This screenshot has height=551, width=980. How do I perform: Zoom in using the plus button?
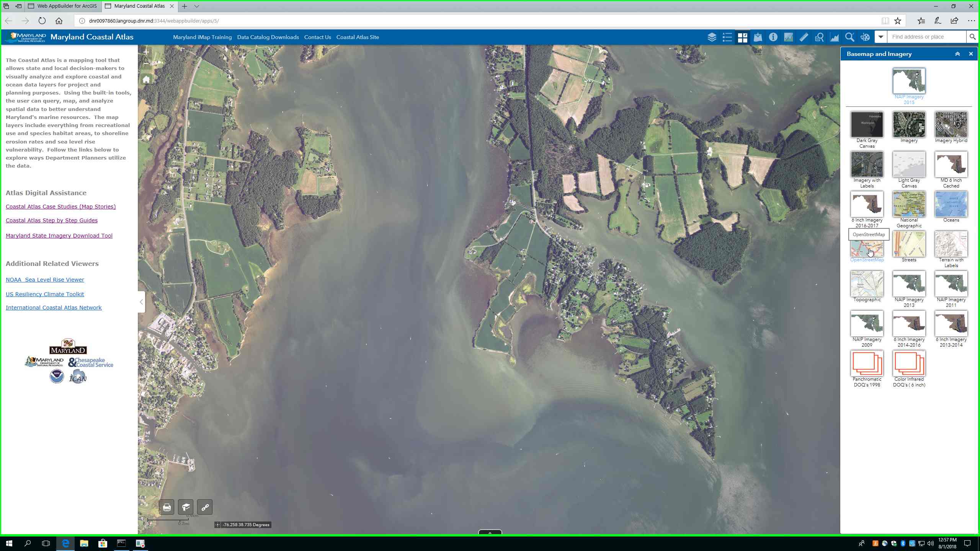(146, 52)
